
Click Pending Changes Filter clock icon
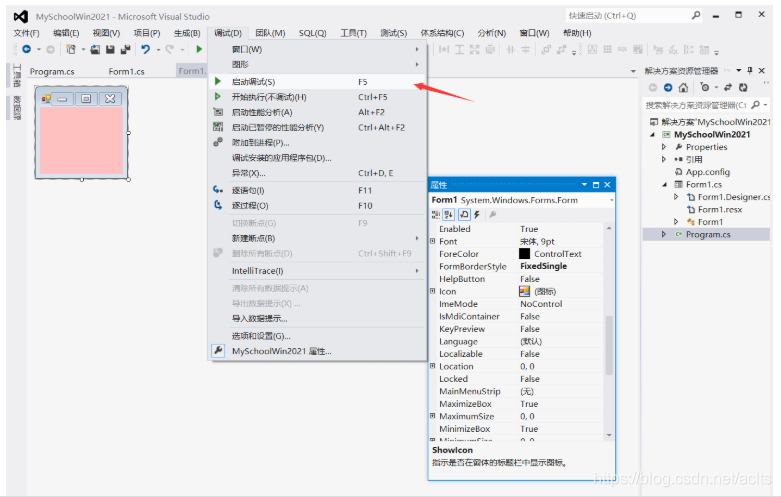[x=704, y=88]
